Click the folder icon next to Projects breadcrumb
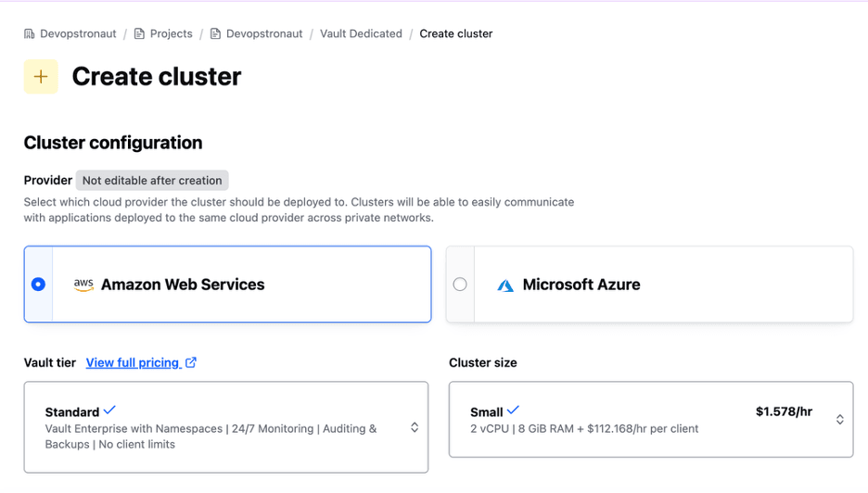 (140, 34)
